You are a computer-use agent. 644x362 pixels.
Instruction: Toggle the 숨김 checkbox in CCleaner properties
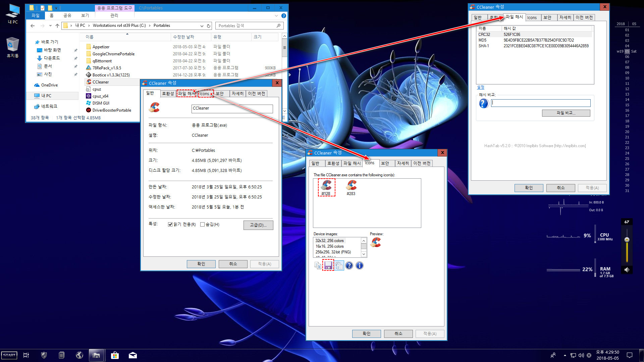203,225
